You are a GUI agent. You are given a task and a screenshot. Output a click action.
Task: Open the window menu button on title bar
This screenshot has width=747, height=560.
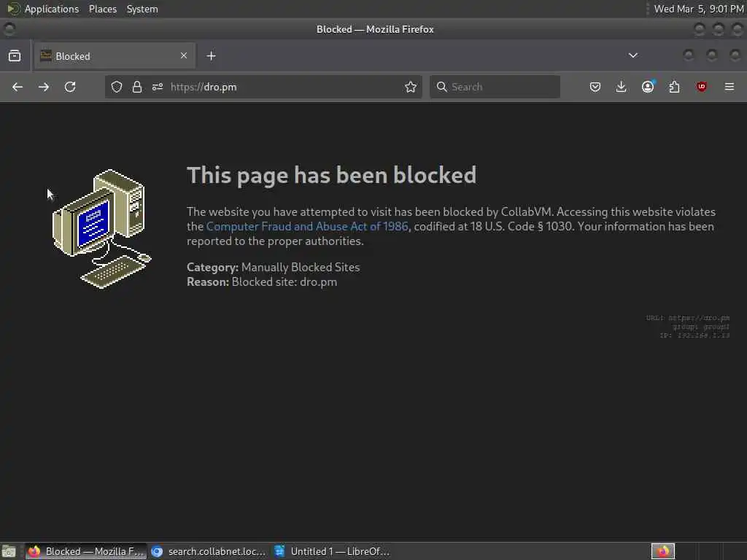pos(9,29)
